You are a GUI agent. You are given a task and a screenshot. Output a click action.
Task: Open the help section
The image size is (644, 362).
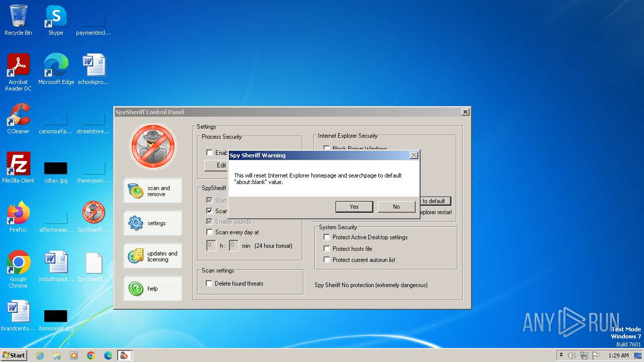click(152, 289)
